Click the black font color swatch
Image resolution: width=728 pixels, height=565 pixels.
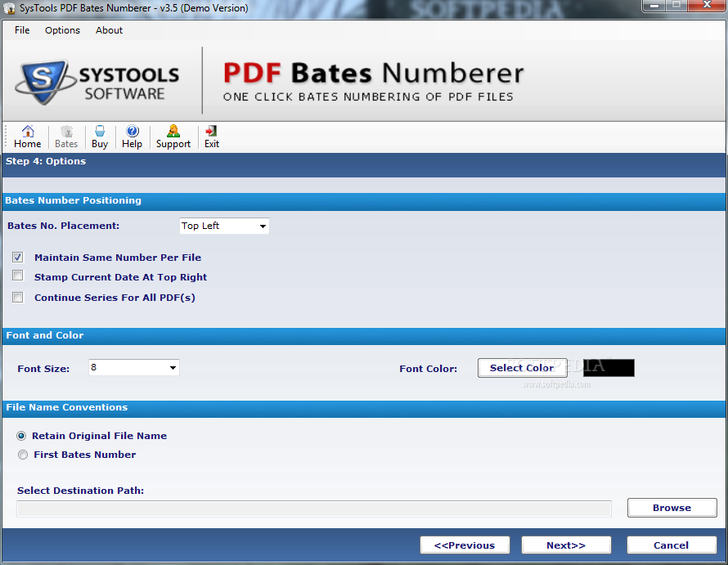coord(609,368)
